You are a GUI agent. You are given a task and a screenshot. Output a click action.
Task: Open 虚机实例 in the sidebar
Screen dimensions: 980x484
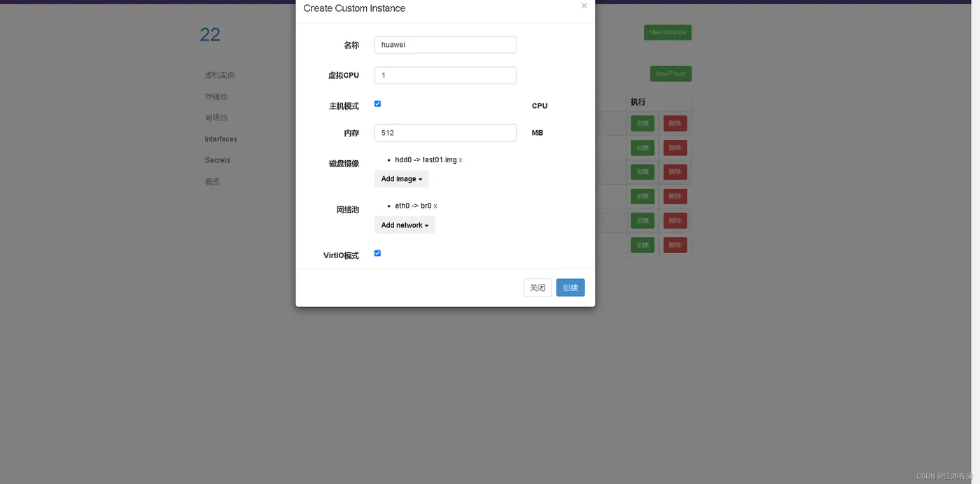220,76
